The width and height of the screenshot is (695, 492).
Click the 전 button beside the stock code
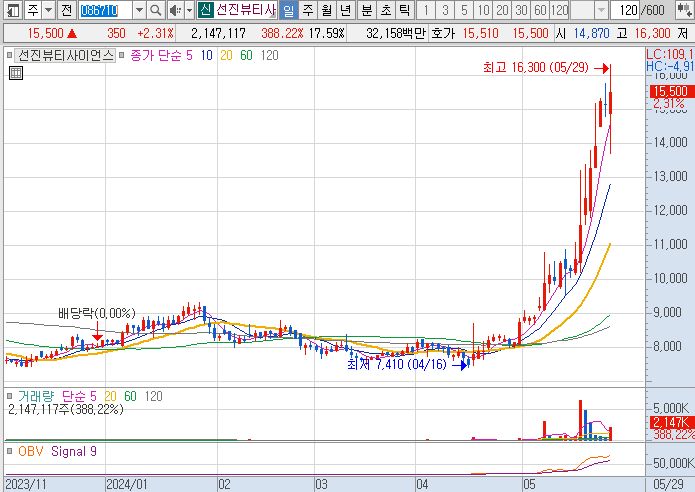coord(66,10)
